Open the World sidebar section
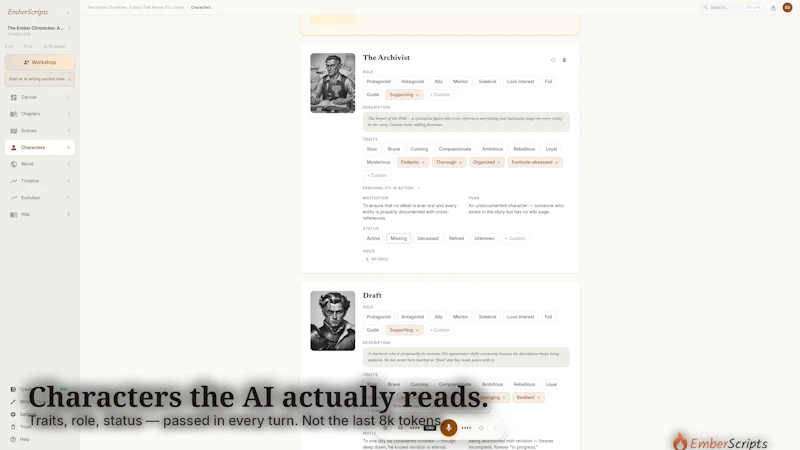 40,164
